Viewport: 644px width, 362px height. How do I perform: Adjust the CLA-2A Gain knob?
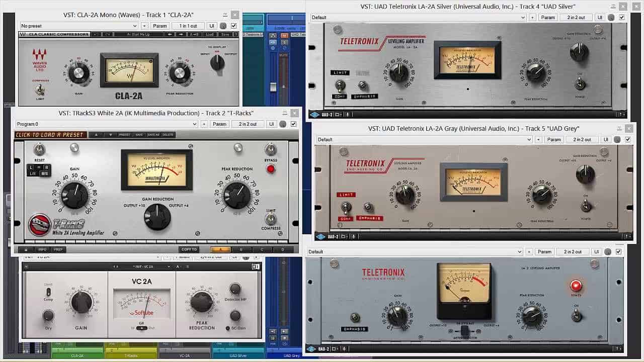pyautogui.click(x=78, y=73)
